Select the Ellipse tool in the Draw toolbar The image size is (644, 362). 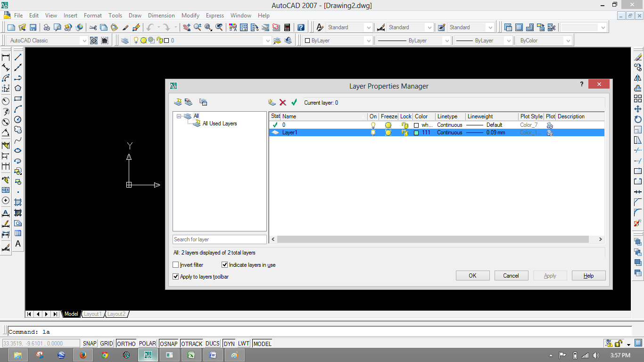pos(18,150)
